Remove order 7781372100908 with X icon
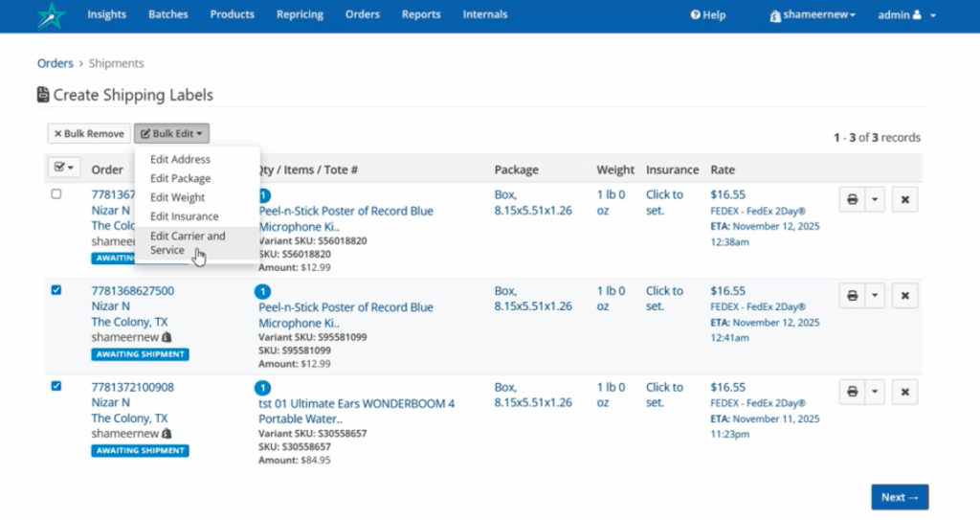 (904, 392)
